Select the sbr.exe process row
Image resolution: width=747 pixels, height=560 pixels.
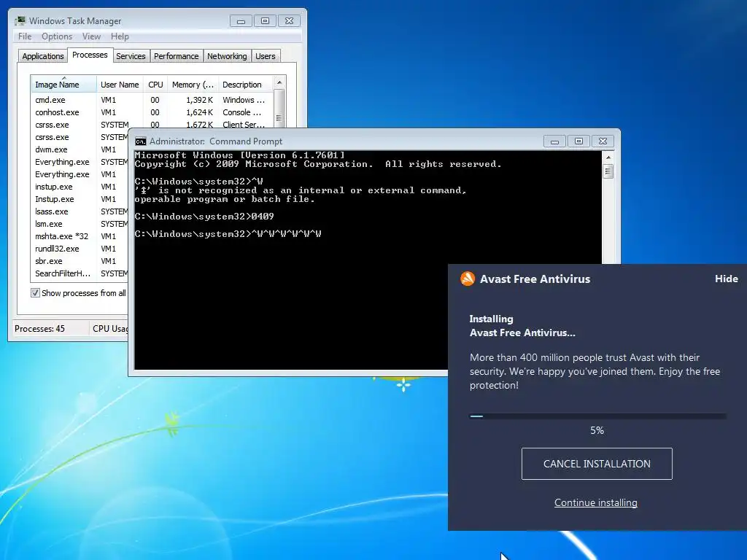(80, 261)
